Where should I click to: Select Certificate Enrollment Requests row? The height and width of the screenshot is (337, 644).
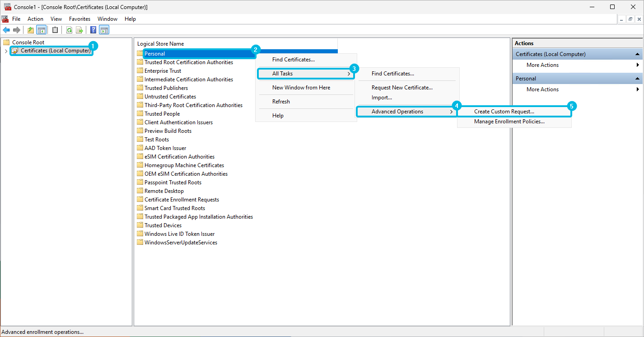pyautogui.click(x=178, y=200)
